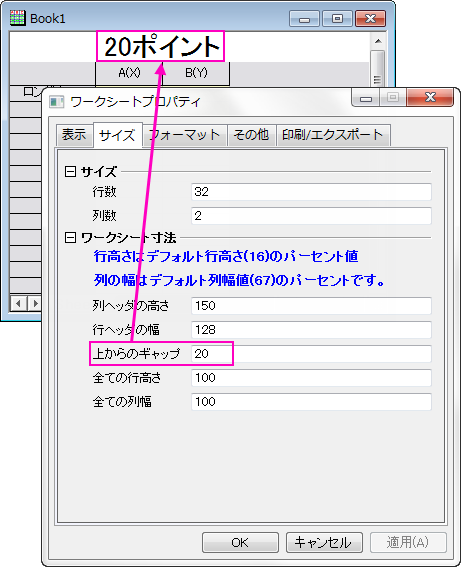Select the A(X) column header
This screenshot has height=567, width=461.
129,73
